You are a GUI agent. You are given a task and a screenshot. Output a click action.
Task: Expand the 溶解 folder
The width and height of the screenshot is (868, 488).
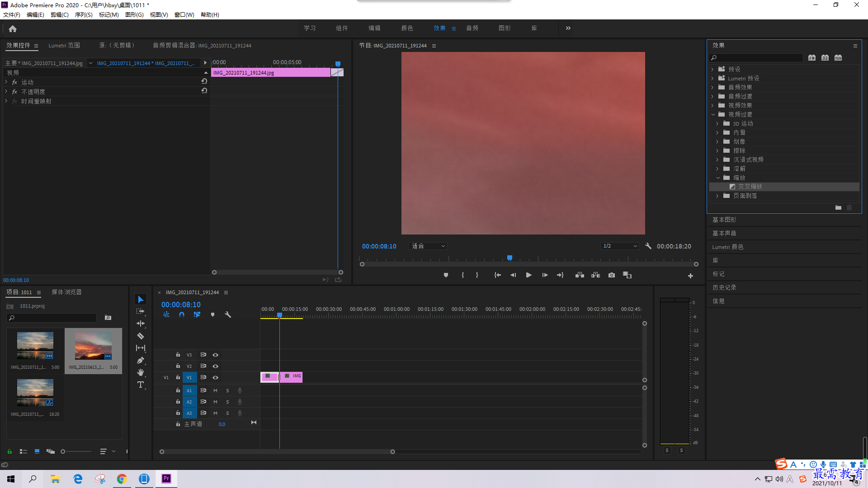(x=717, y=169)
